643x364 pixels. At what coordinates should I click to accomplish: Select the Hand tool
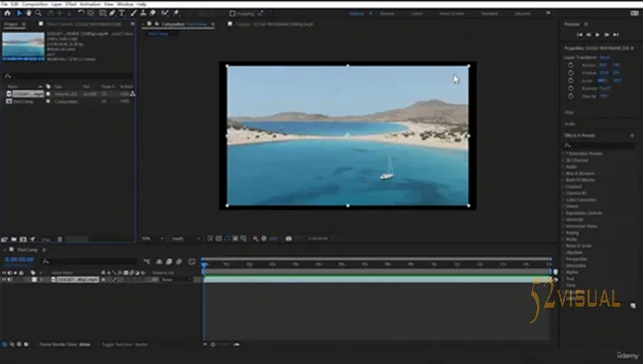coord(29,13)
